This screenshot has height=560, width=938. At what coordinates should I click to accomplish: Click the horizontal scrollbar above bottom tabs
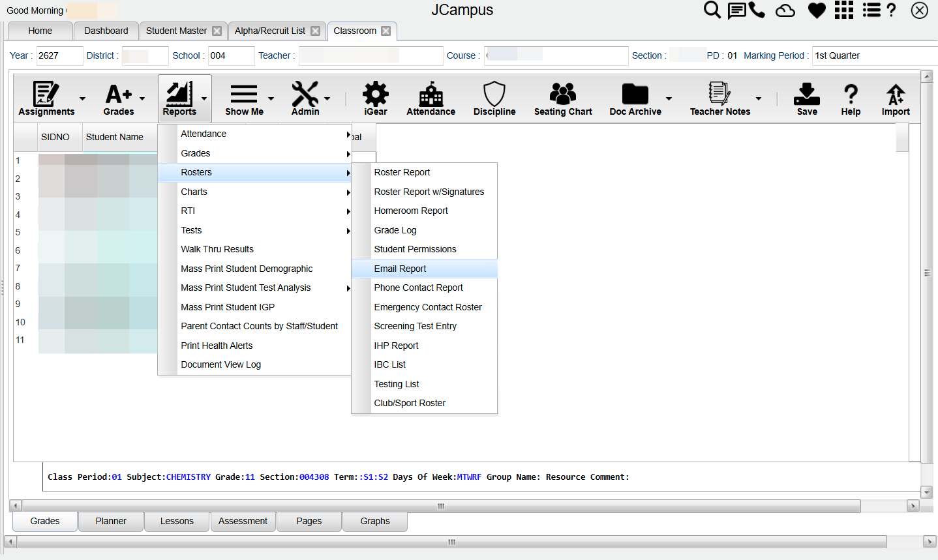pyautogui.click(x=441, y=506)
